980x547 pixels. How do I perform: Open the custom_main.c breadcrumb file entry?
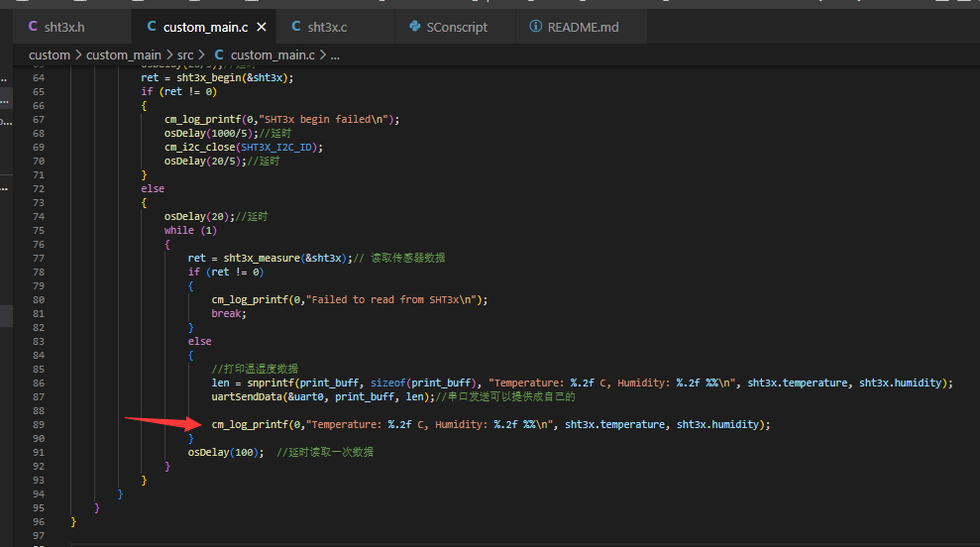pos(272,55)
